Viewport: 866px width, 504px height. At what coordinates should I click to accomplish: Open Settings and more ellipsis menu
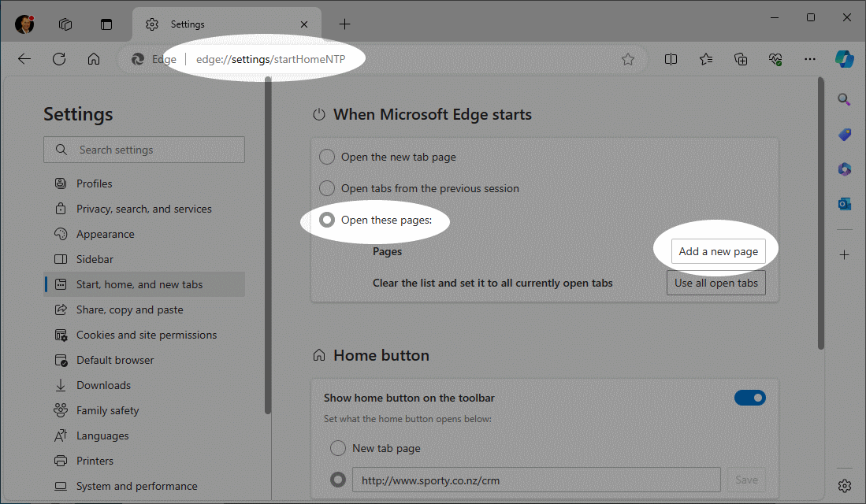(x=810, y=59)
